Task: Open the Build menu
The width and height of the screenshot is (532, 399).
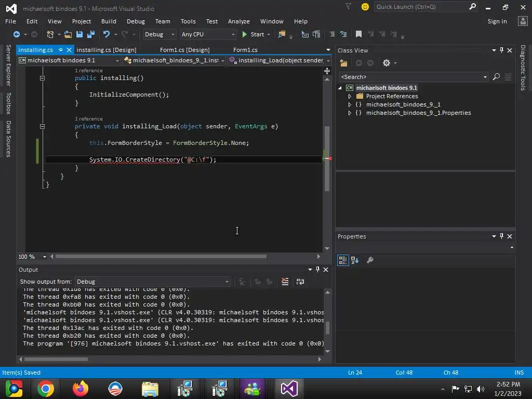Action: [109, 21]
